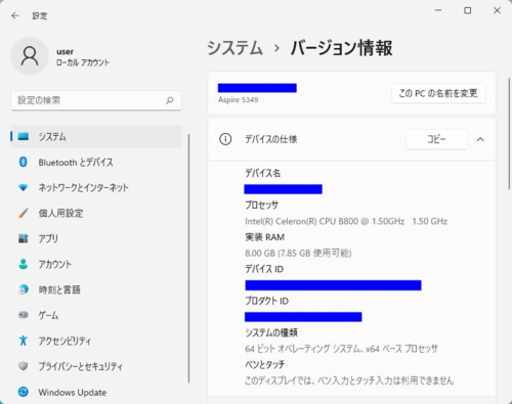This screenshot has height=404, width=512.
Task: Open ネットワークとインターネット settings
Action: [96, 188]
